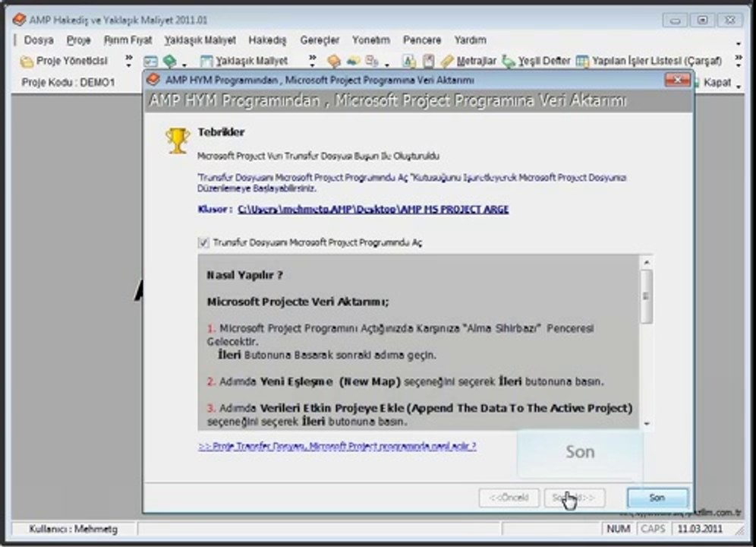Open the arrow at menu bar right end
The height and width of the screenshot is (547, 756).
coord(738,43)
